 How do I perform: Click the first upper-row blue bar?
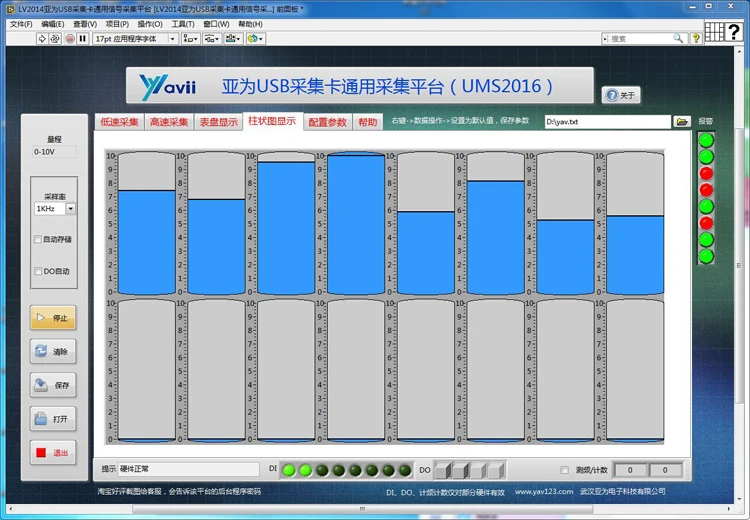[x=146, y=242]
